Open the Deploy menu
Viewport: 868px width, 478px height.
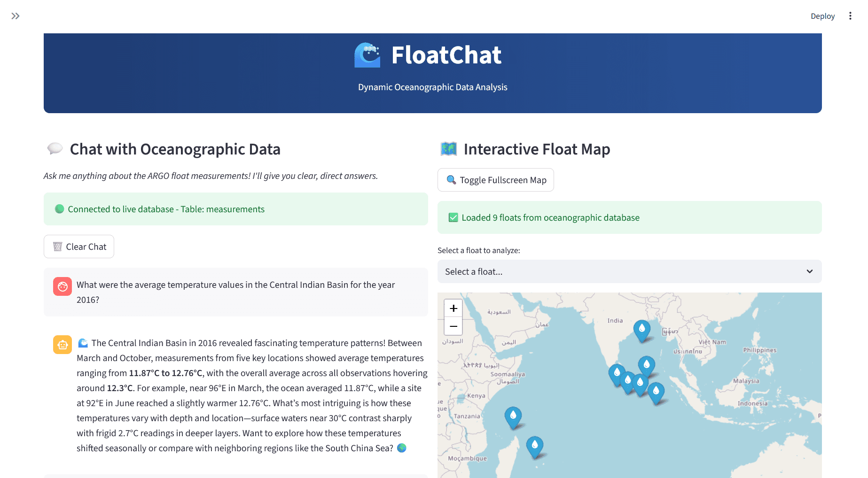pyautogui.click(x=822, y=15)
